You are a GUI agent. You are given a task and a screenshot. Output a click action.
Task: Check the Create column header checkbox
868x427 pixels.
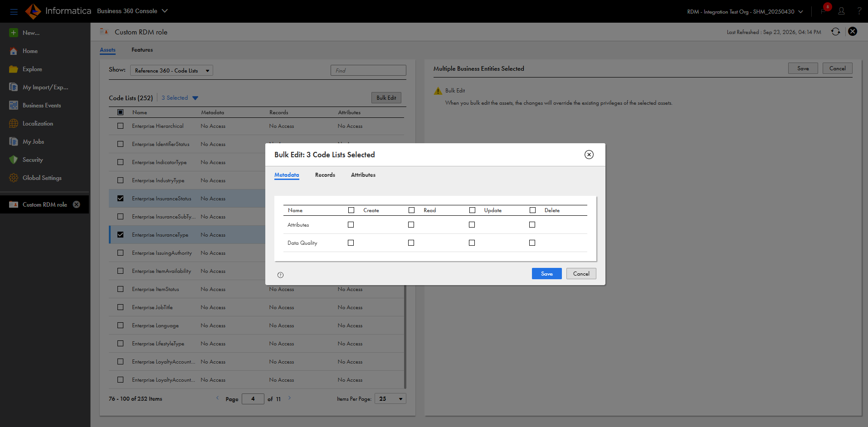pyautogui.click(x=351, y=210)
